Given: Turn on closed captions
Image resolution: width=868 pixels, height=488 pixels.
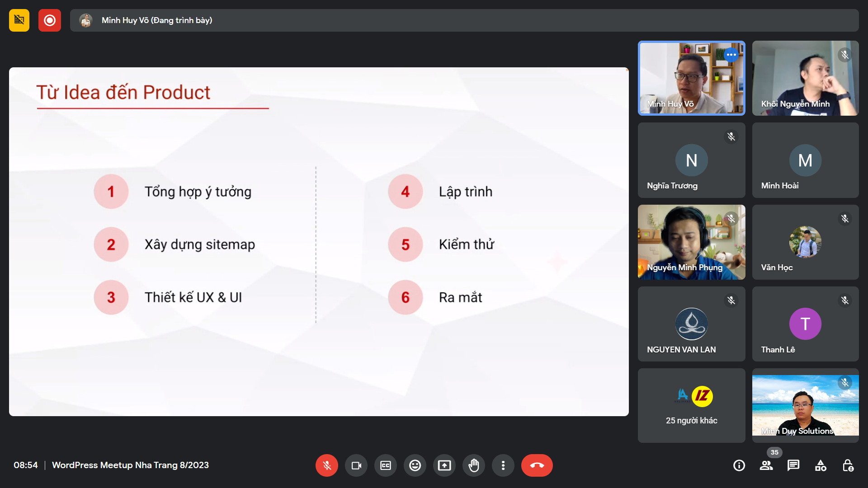Looking at the screenshot, I should point(386,465).
